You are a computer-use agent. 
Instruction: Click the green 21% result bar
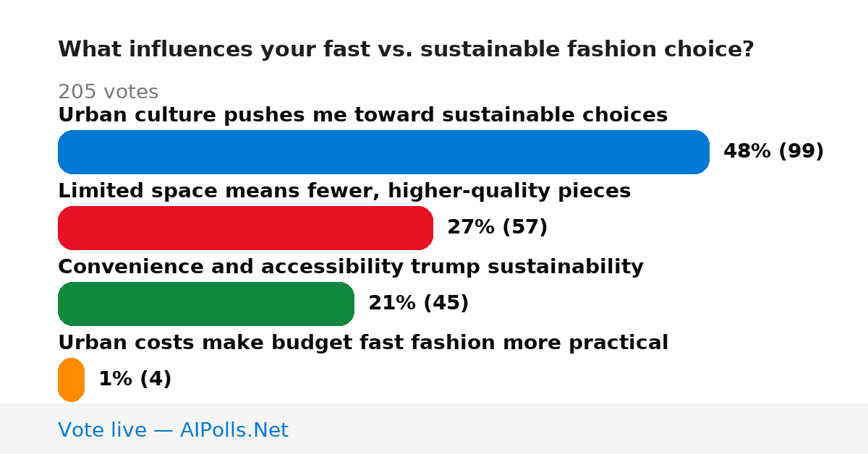coord(206,304)
